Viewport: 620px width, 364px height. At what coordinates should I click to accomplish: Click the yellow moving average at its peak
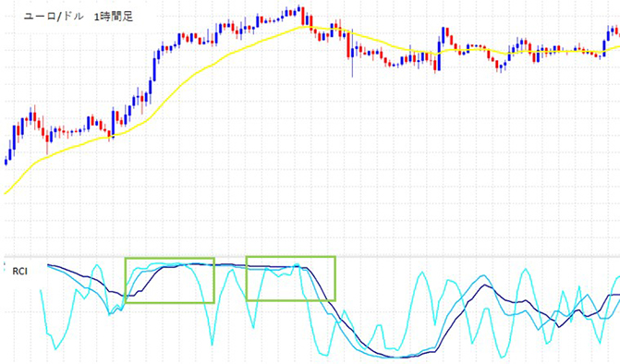(x=305, y=27)
